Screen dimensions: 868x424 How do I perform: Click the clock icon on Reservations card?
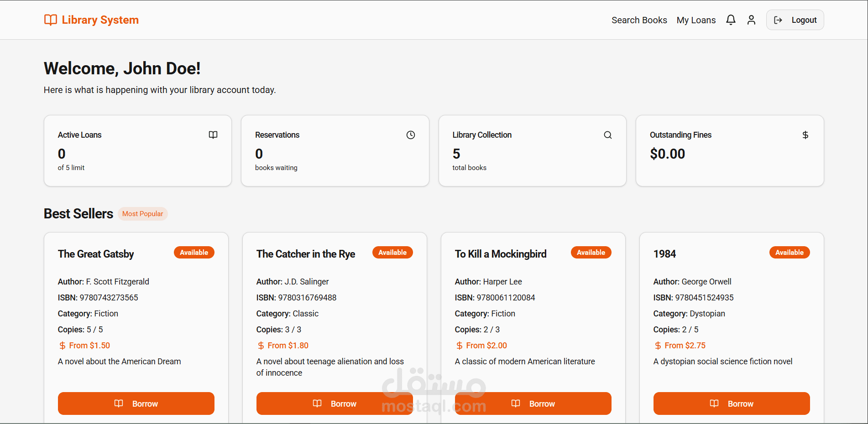click(410, 134)
